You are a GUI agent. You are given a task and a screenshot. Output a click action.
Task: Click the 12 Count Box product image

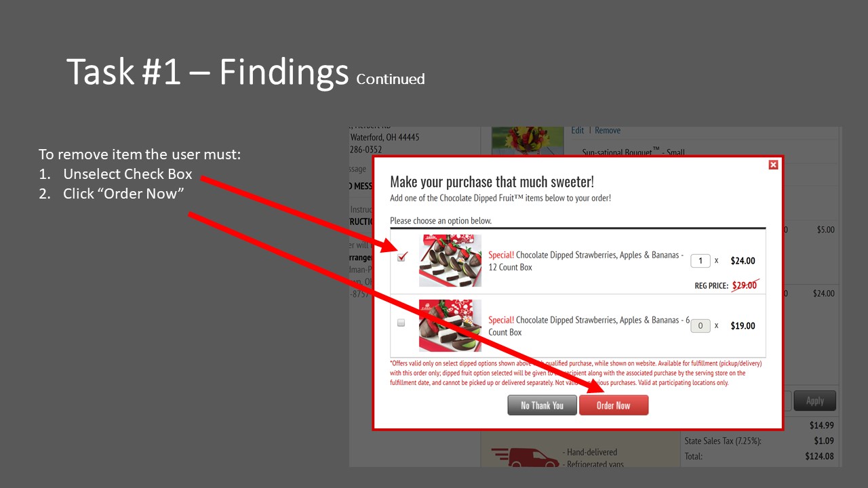(x=450, y=260)
